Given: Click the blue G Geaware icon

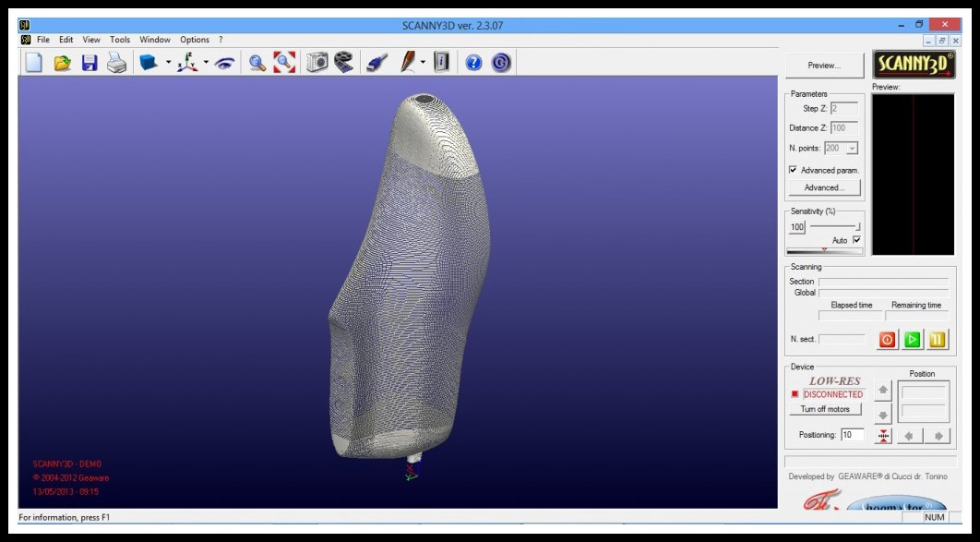Looking at the screenshot, I should tap(501, 63).
